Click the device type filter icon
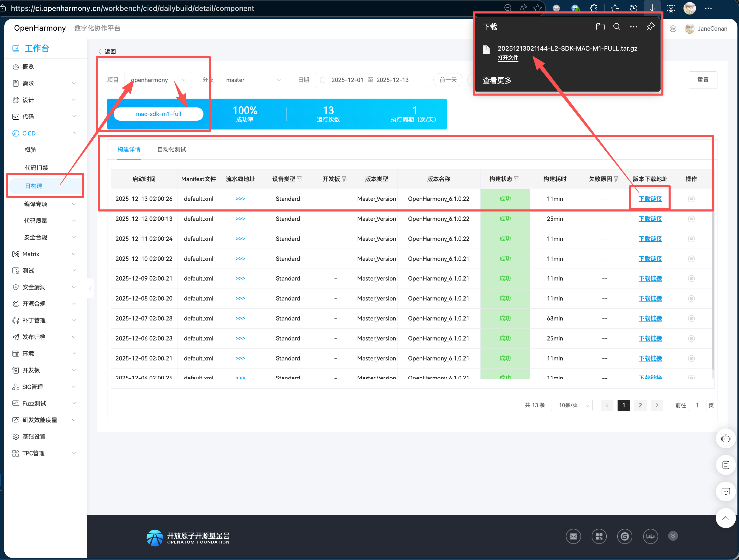This screenshot has width=739, height=560. [x=300, y=179]
